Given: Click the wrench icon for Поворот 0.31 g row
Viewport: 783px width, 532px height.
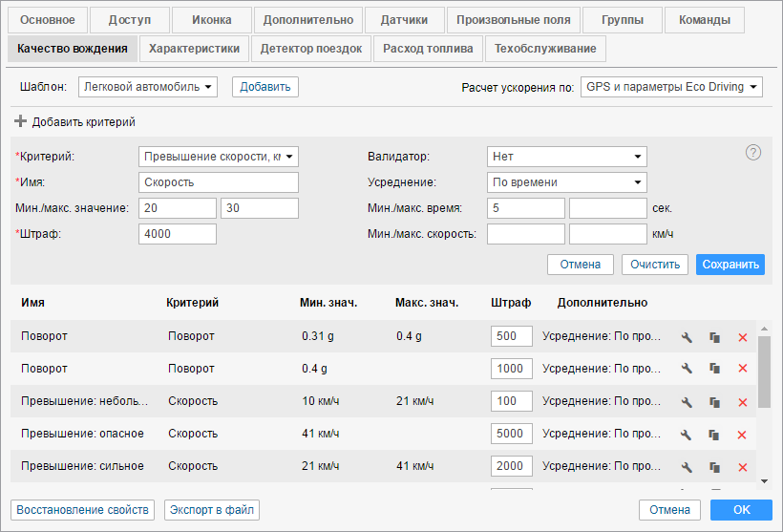Looking at the screenshot, I should tap(686, 337).
